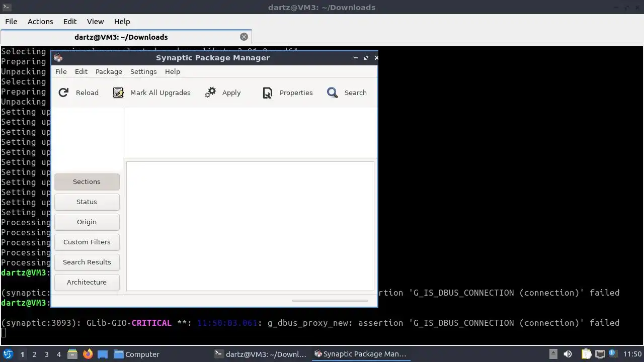This screenshot has width=644, height=362.
Task: Open Synaptic's File menu
Action: 61,71
